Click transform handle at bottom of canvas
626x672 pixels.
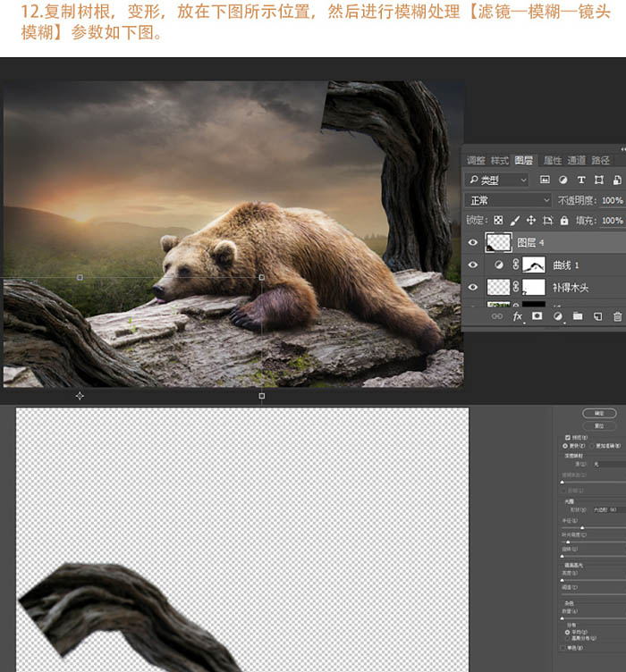pos(261,396)
